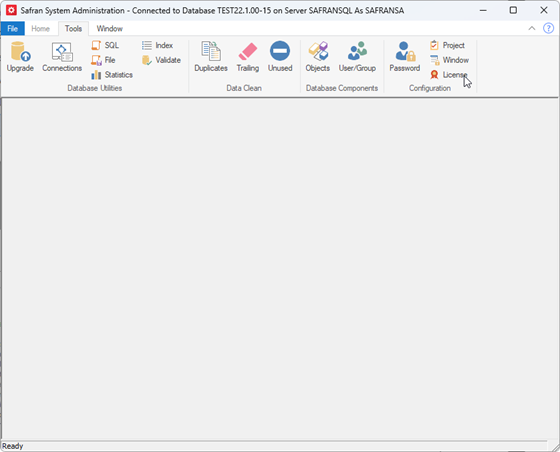Open Password configuration
The height and width of the screenshot is (452, 560).
click(404, 57)
